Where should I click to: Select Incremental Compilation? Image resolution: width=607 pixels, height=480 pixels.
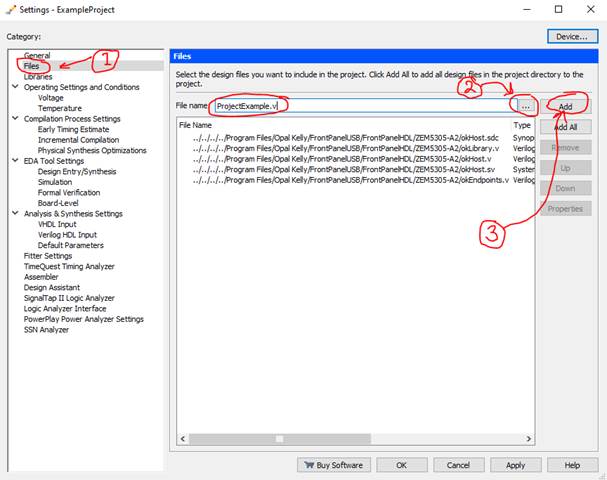(78, 140)
